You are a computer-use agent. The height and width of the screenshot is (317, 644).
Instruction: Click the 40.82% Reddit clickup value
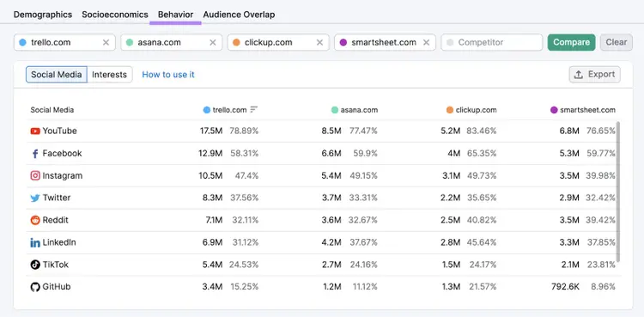(x=482, y=220)
